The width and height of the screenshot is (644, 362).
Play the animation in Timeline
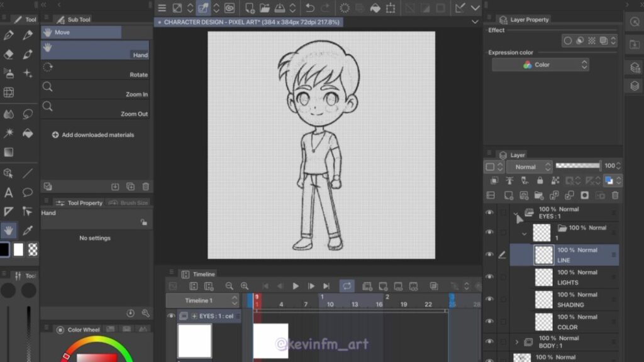pyautogui.click(x=296, y=286)
